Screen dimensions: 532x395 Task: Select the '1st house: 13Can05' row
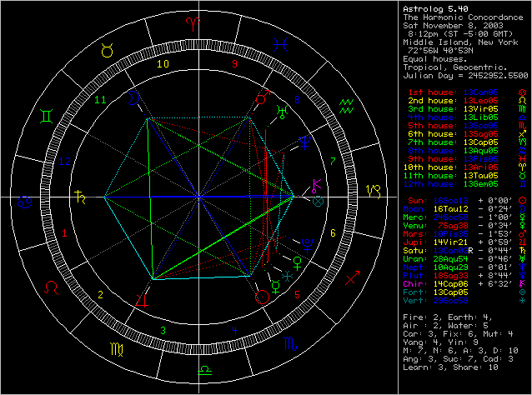[x=467, y=92]
